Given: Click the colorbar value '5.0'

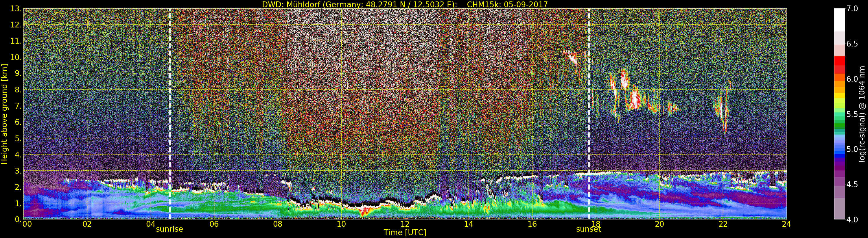Looking at the screenshot, I should pos(852,149).
